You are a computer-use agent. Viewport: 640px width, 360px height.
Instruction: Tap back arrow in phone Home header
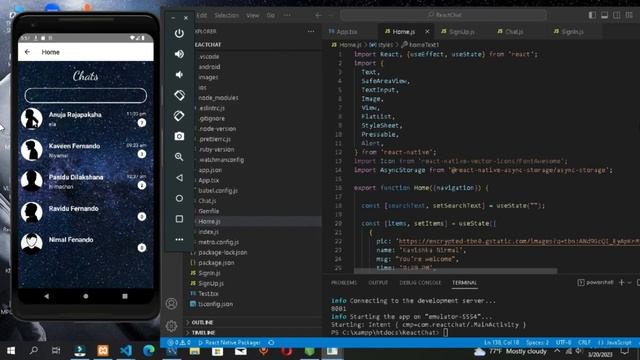coord(27,52)
